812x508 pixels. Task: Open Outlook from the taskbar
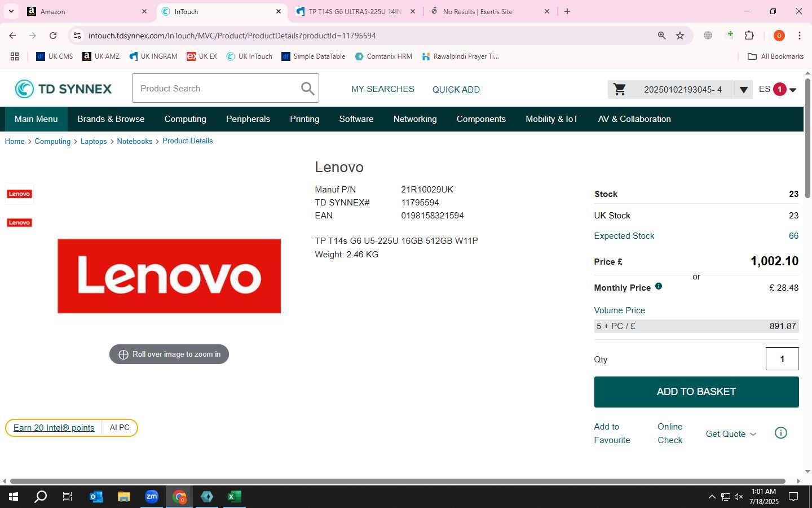96,497
